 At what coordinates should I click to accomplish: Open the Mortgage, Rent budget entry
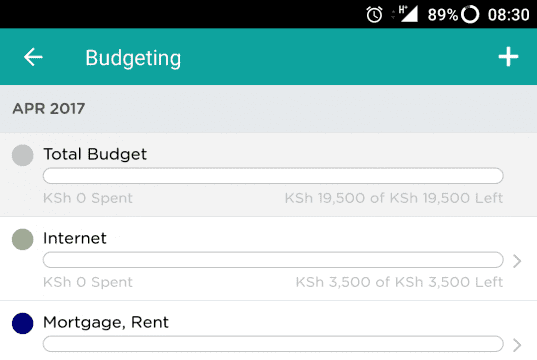268,331
